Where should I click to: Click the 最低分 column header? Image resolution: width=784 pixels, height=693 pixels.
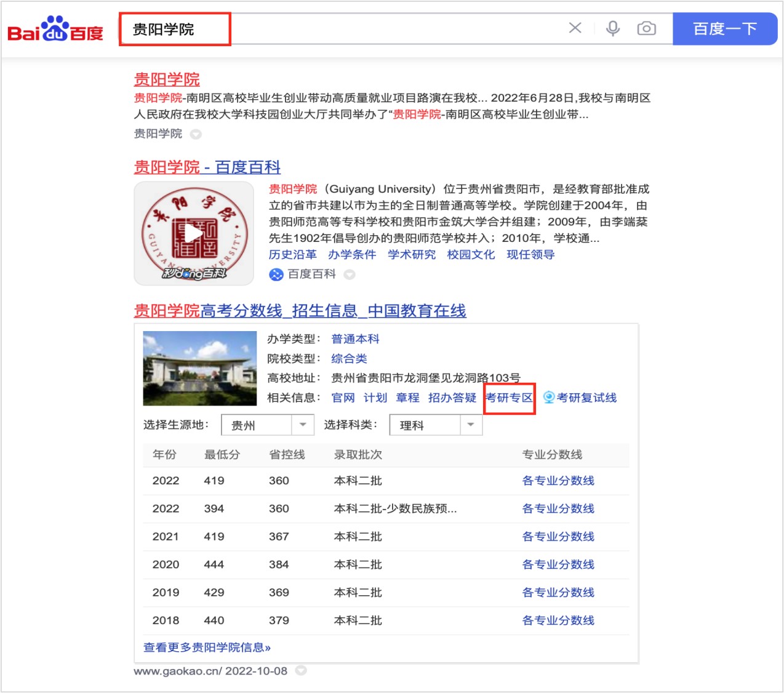222,455
